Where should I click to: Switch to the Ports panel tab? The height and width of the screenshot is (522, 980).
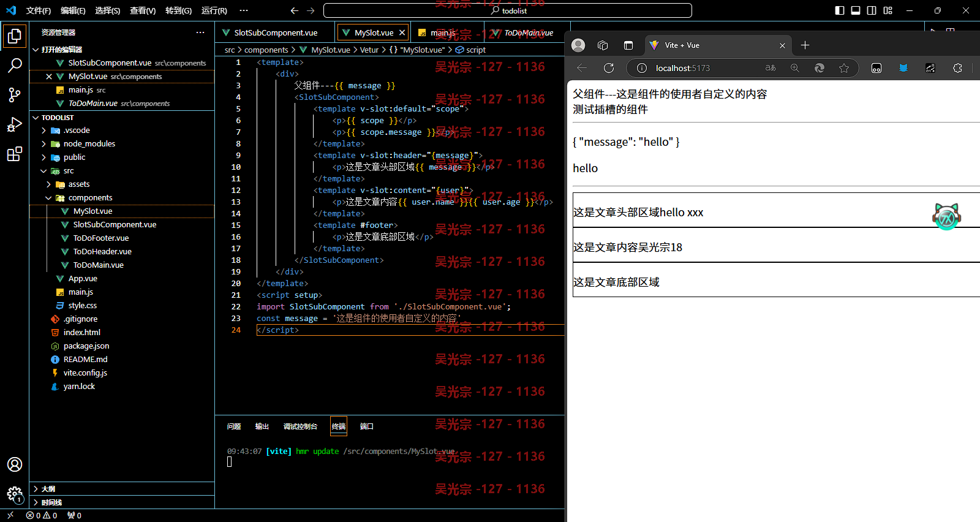point(367,426)
